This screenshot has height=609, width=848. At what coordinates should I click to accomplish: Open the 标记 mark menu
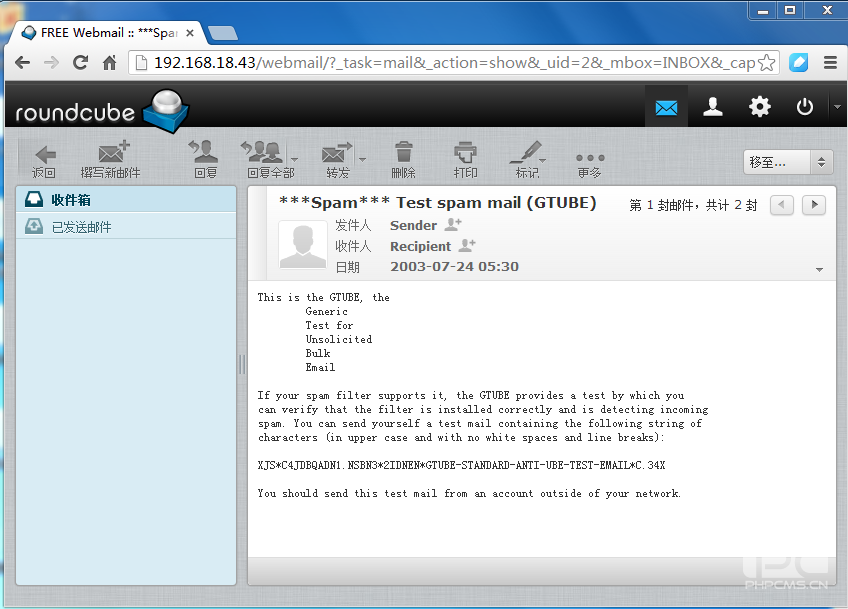[528, 160]
